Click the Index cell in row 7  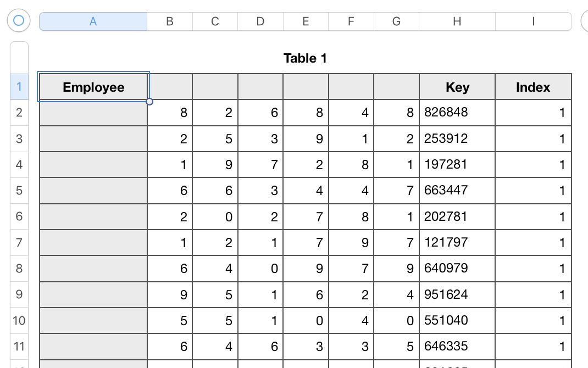(x=533, y=242)
